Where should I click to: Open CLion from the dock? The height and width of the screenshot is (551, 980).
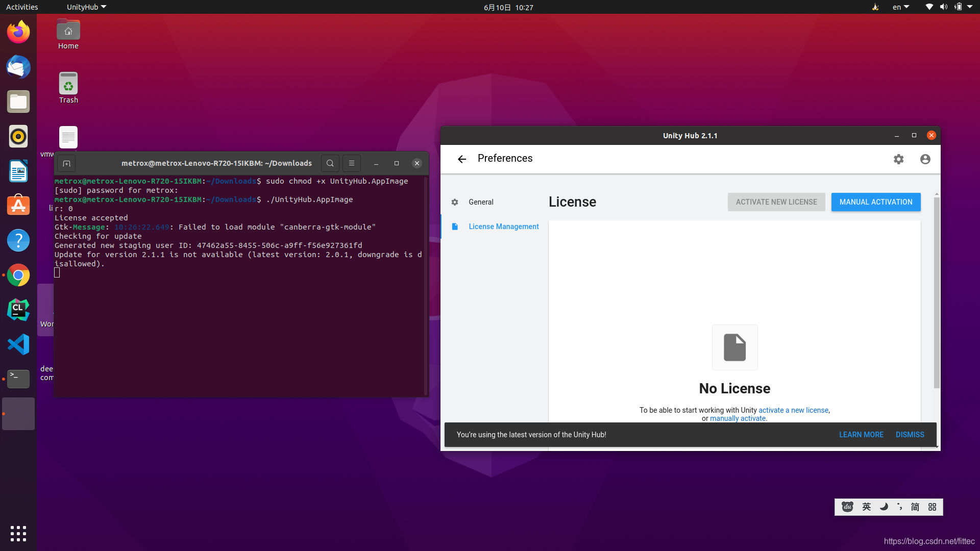(18, 310)
